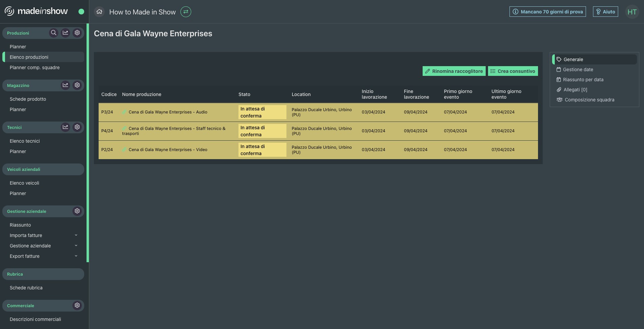The width and height of the screenshot is (644, 329).
Task: Click the code cell P2/24
Action: (x=107, y=149)
